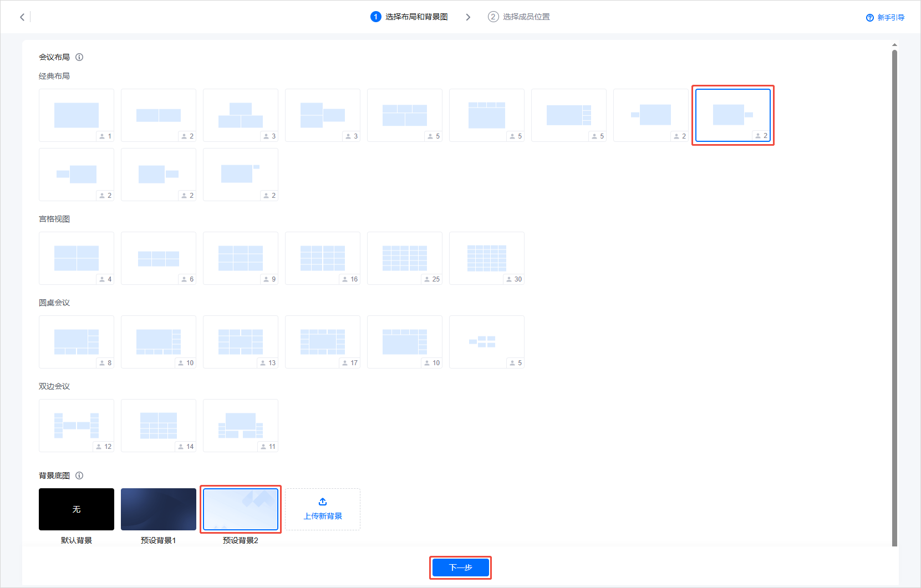This screenshot has height=588, width=921.
Task: Select the 11-person bilateral meeting layout
Action: [x=241, y=426]
